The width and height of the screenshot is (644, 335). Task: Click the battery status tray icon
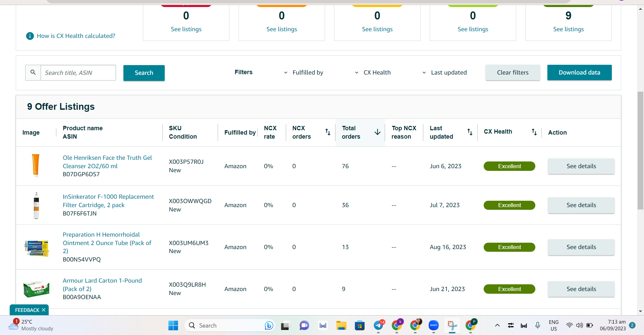pyautogui.click(x=590, y=325)
